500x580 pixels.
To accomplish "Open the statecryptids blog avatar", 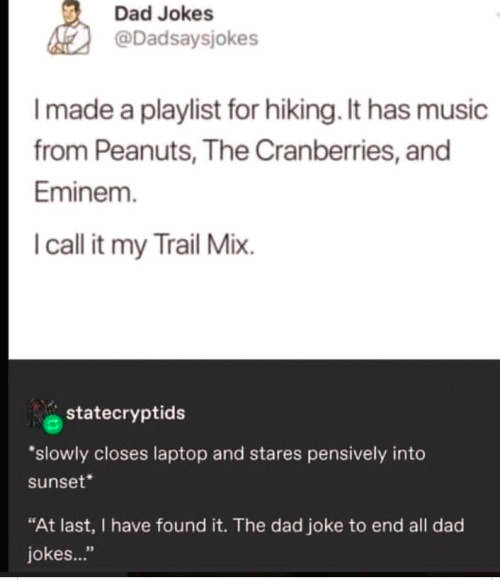I will (40, 412).
